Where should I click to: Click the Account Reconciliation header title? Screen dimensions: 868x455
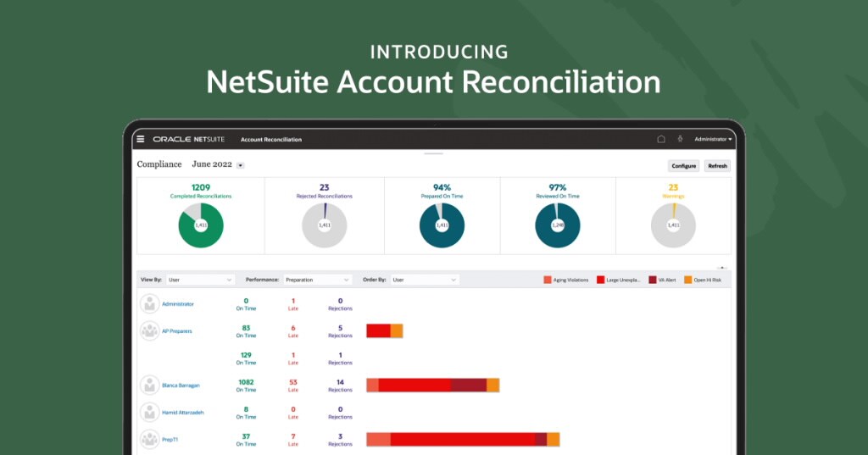pyautogui.click(x=271, y=140)
